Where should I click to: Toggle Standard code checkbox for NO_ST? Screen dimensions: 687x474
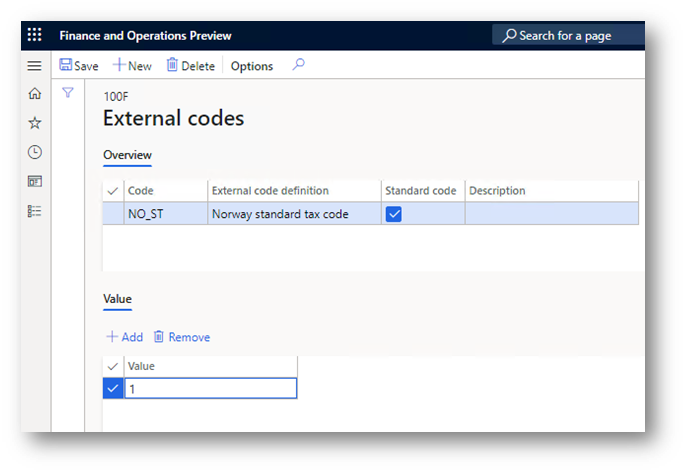[393, 214]
